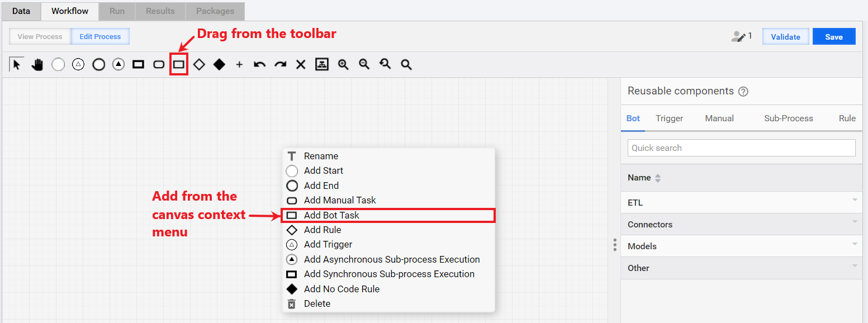Click the redo arrow icon
This screenshot has height=323, width=868.
click(280, 65)
